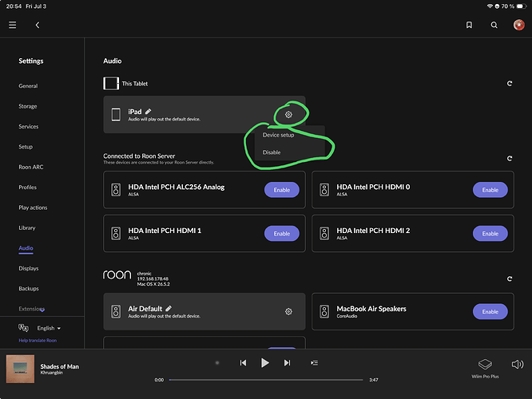Click the This Tablet device icon
Image resolution: width=532 pixels, height=399 pixels.
(x=111, y=84)
